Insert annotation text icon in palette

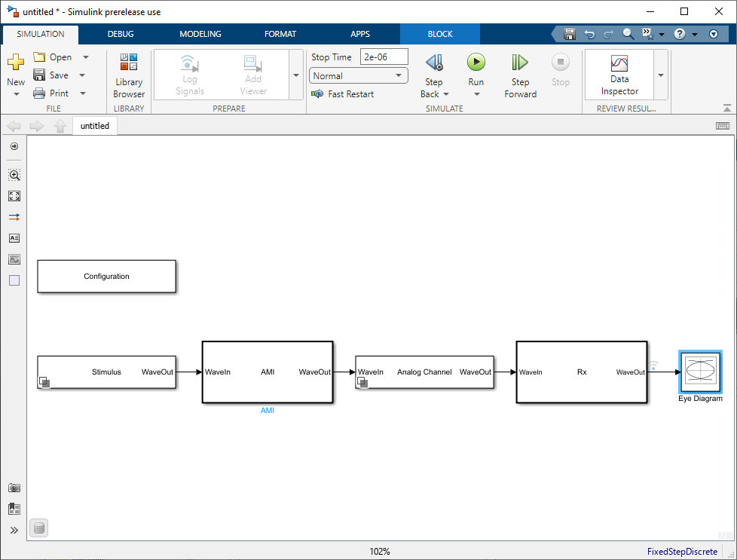pos(14,238)
